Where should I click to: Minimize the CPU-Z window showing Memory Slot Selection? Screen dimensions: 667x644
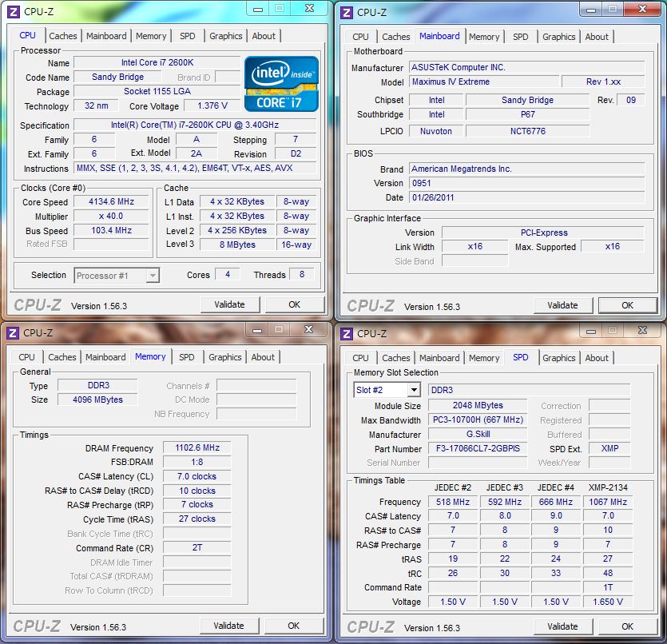tap(591, 331)
